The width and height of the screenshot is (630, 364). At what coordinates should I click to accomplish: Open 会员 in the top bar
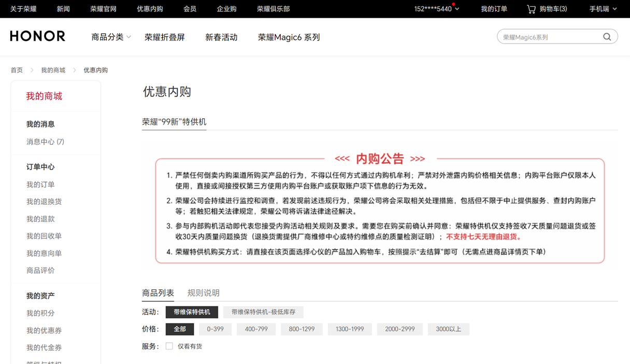pos(190,9)
